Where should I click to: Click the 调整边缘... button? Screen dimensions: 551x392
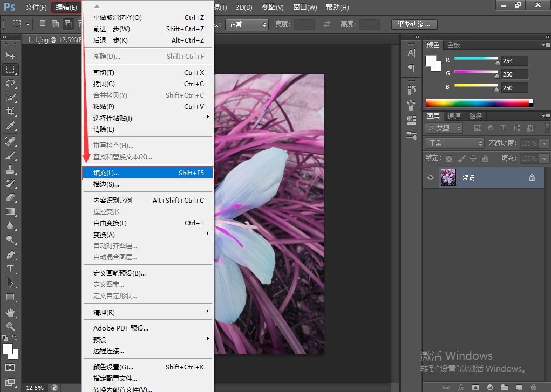point(414,24)
